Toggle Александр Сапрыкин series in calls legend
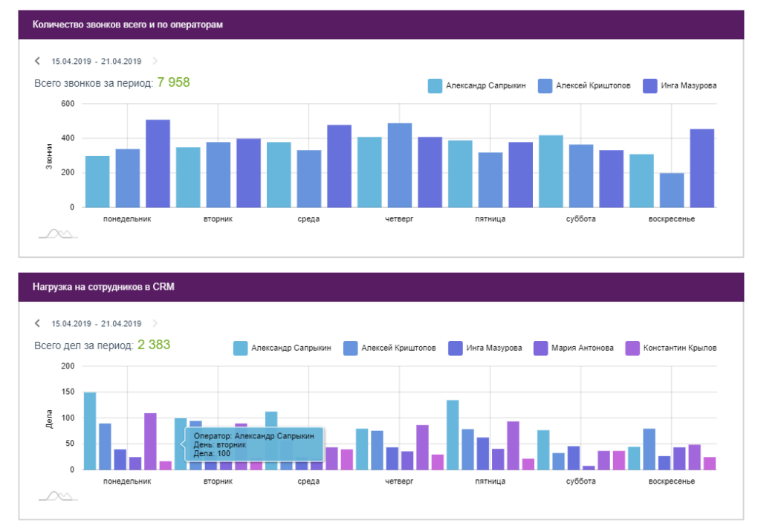This screenshot has width=761, height=532. [476, 86]
